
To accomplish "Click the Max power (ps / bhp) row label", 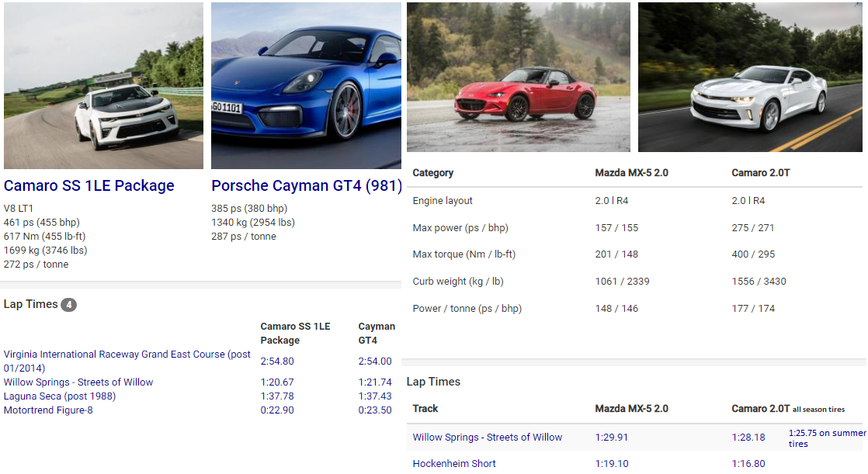I will [x=460, y=228].
